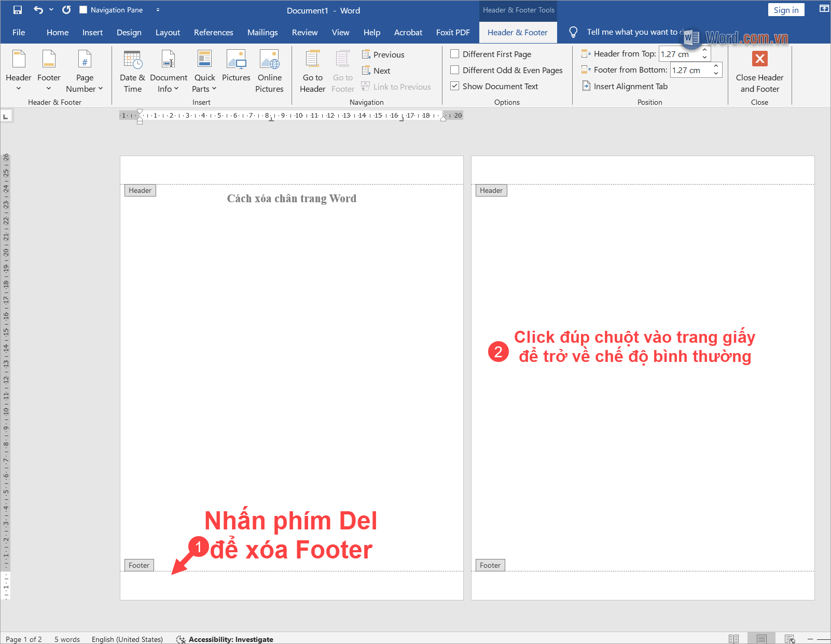Click Page 1 of 2 indicator
Viewport: 831px width, 644px height.
click(24, 639)
